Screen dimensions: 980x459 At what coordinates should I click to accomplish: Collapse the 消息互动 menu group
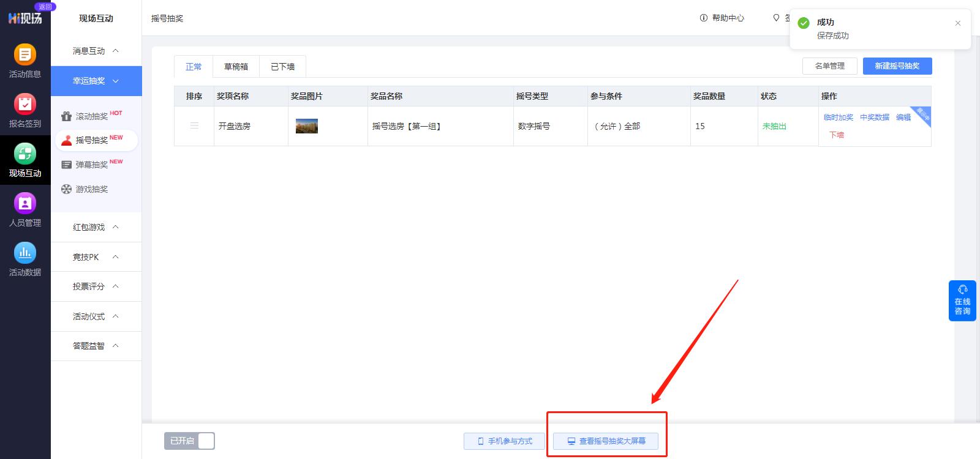tap(96, 51)
